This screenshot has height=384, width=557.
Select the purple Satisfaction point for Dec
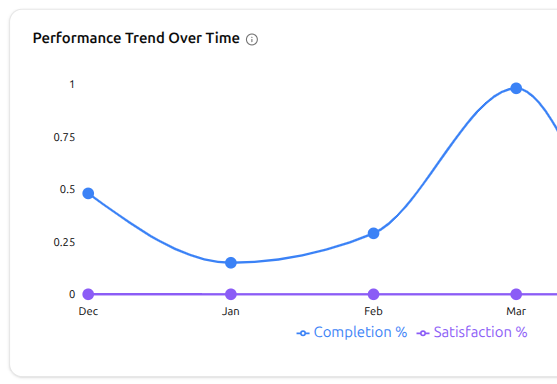click(x=88, y=294)
